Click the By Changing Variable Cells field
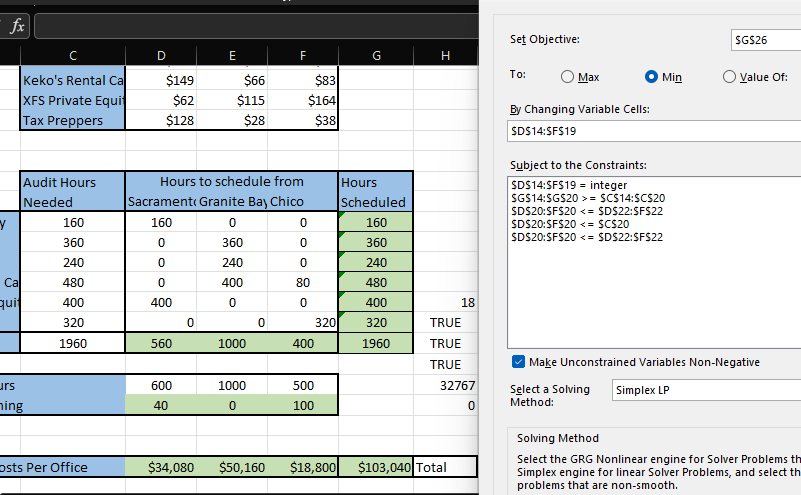 pos(654,131)
